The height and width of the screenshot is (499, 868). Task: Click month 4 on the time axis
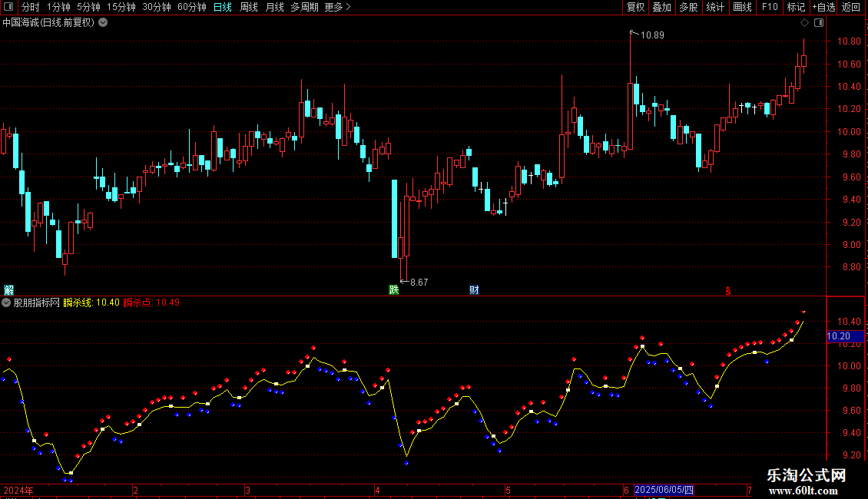(x=377, y=490)
